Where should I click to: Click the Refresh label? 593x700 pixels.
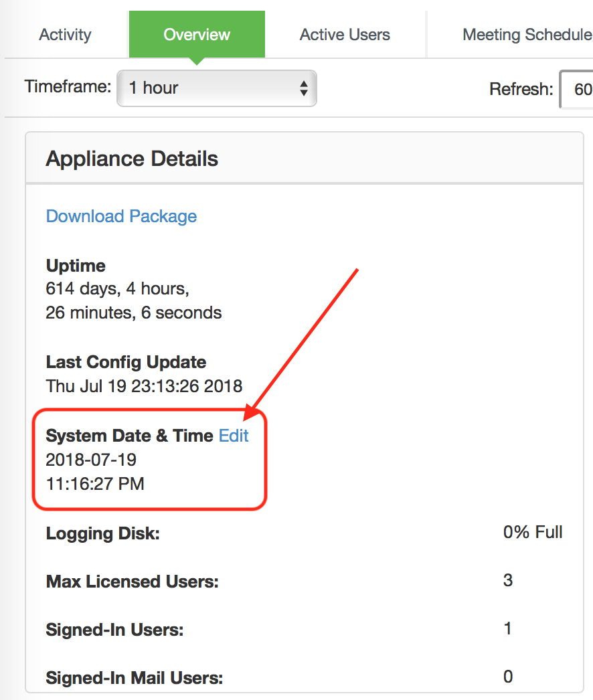click(521, 89)
